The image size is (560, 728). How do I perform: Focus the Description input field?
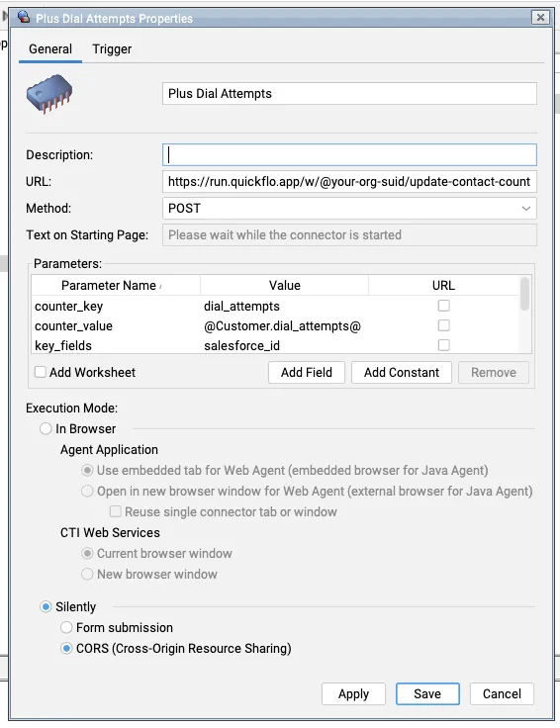(x=349, y=154)
